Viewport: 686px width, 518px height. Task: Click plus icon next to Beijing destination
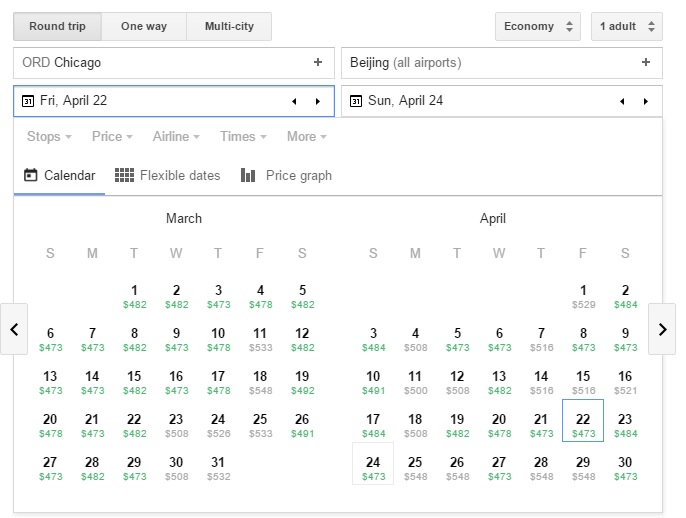(646, 62)
